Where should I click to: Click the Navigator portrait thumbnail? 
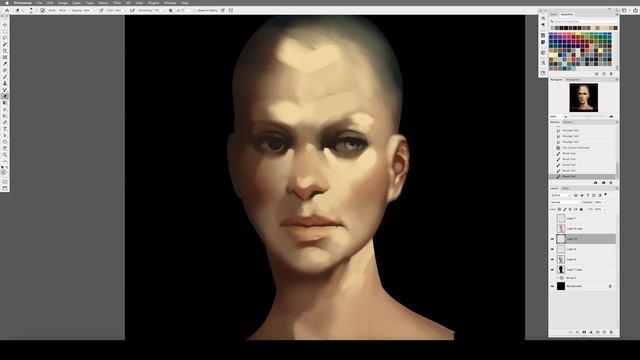(584, 98)
